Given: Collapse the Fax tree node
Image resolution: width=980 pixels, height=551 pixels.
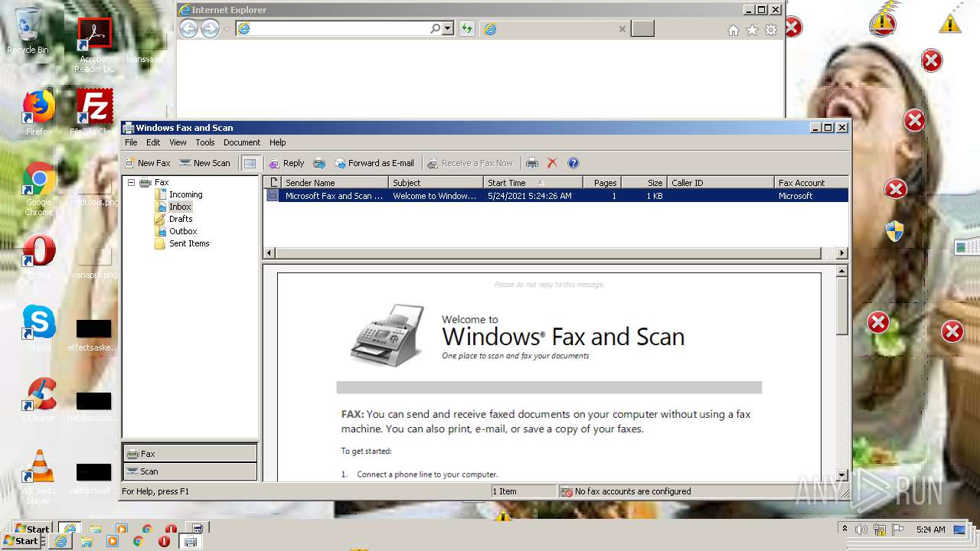Looking at the screenshot, I should point(131,182).
